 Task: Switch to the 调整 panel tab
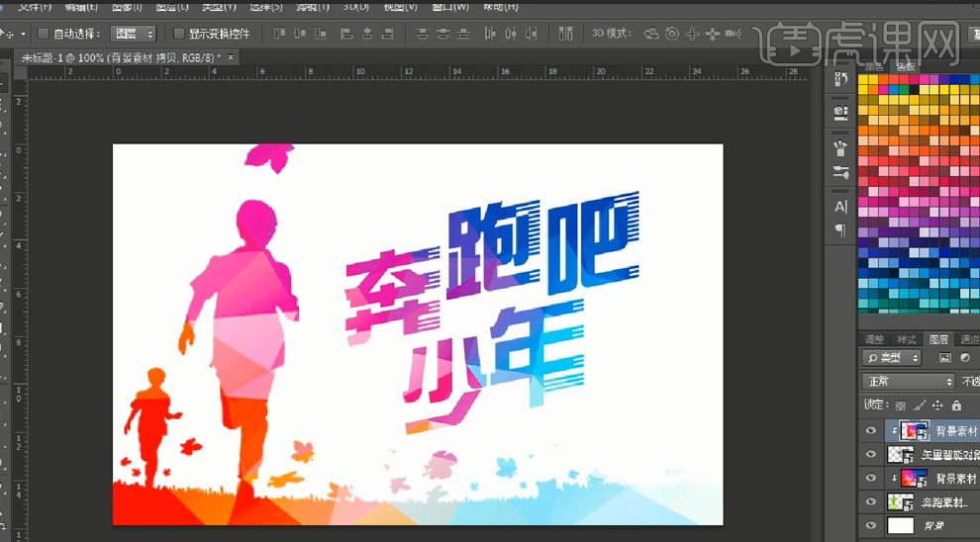tap(874, 339)
